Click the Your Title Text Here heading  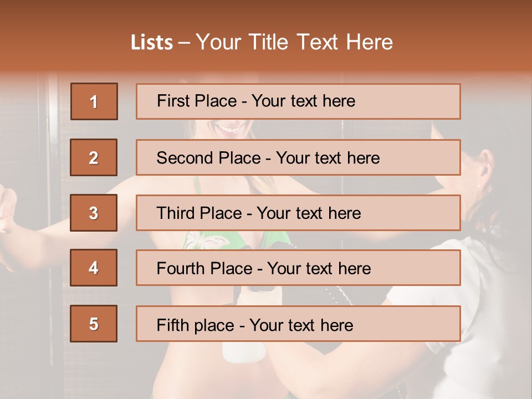coord(294,42)
